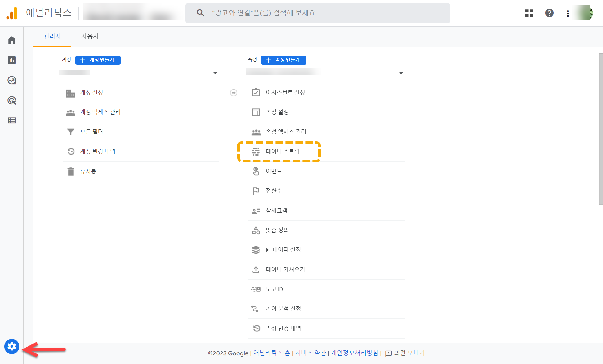Click the vertical scrollbar on right
Screen dimensions: 603x364
[x=601, y=129]
